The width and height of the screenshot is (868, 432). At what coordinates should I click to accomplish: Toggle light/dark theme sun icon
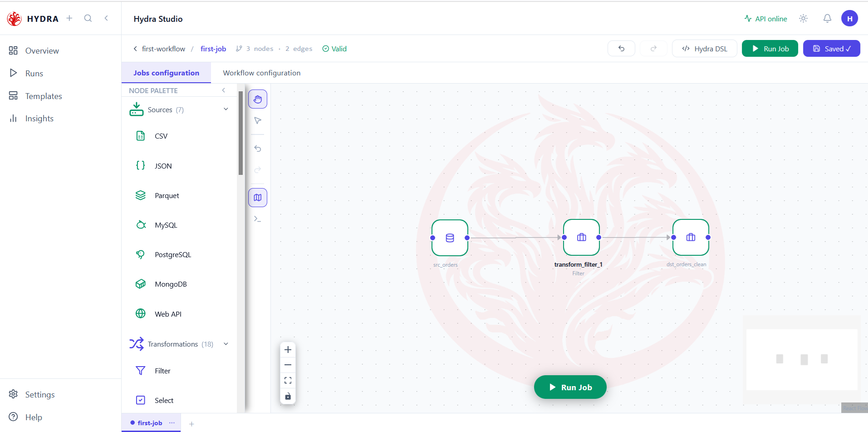coord(804,19)
